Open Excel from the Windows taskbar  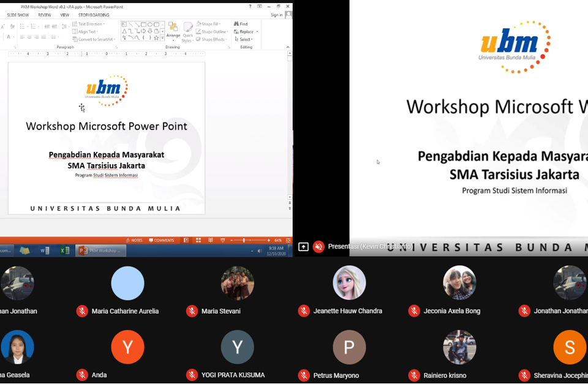64,250
